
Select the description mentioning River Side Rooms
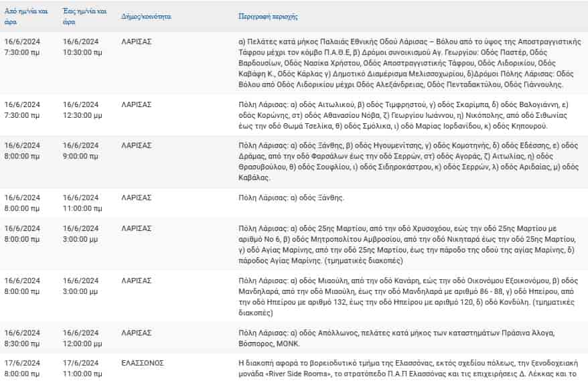407,368
